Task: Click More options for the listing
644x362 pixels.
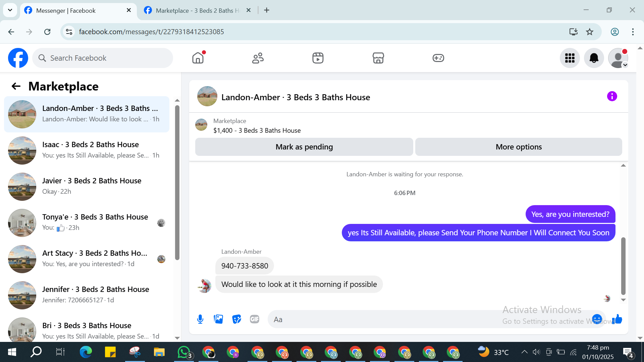Action: coord(519,147)
